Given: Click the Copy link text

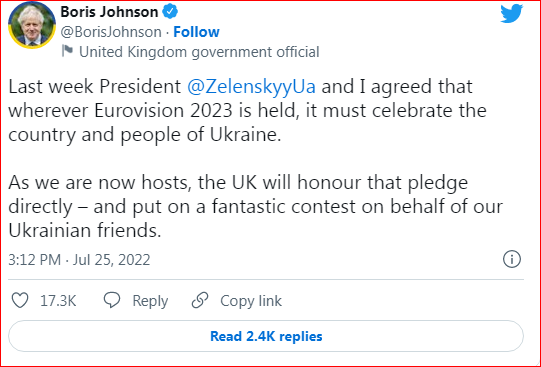Looking at the screenshot, I should click(x=251, y=301).
